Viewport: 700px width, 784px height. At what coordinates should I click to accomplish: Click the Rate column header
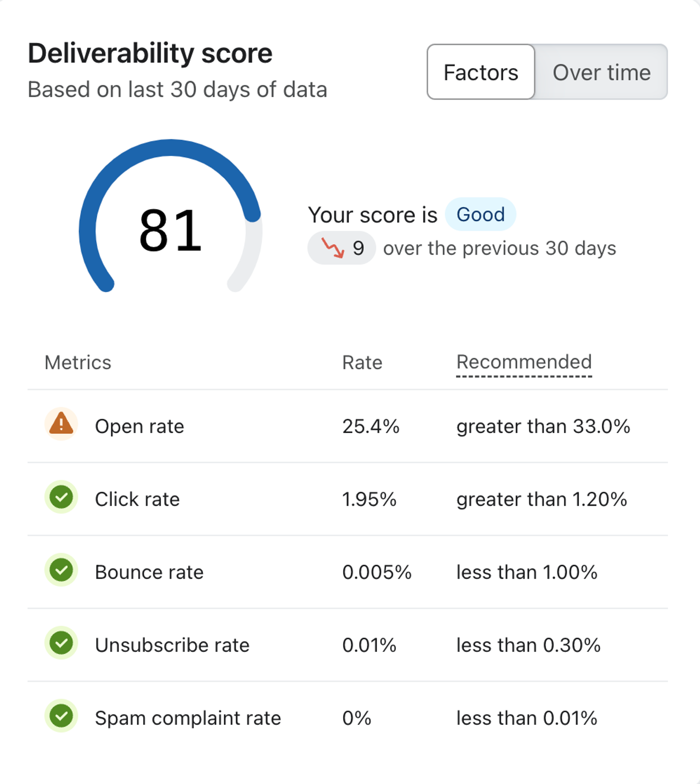click(362, 362)
